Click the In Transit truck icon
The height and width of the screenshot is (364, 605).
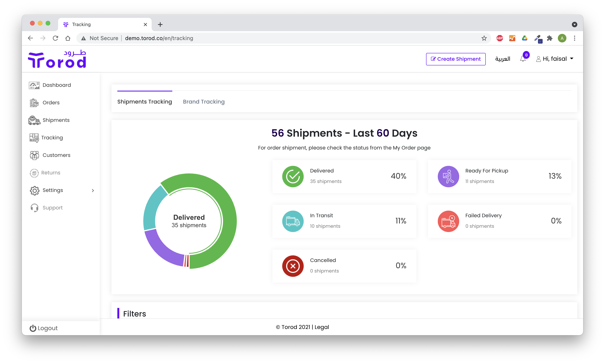click(293, 221)
